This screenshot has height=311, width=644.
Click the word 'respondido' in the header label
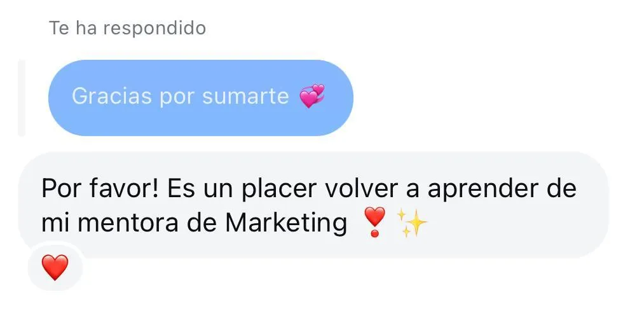coord(154,29)
